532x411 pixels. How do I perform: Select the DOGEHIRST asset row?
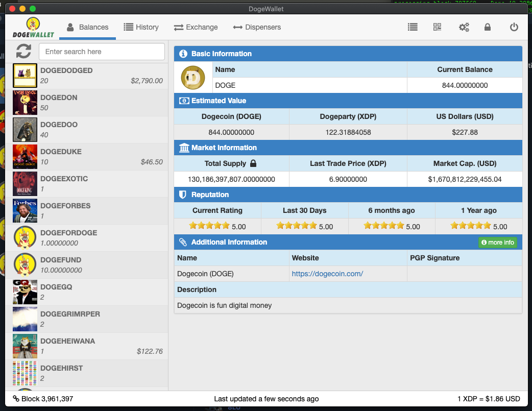point(87,373)
